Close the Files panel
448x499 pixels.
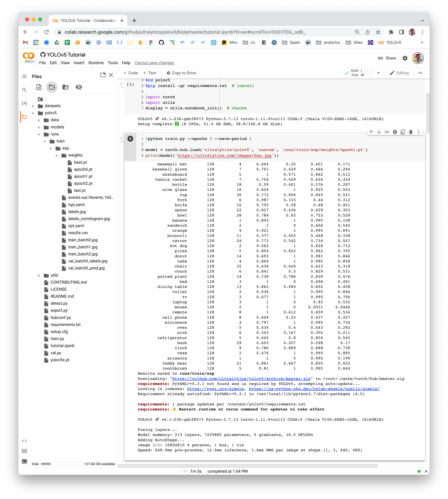[111, 75]
